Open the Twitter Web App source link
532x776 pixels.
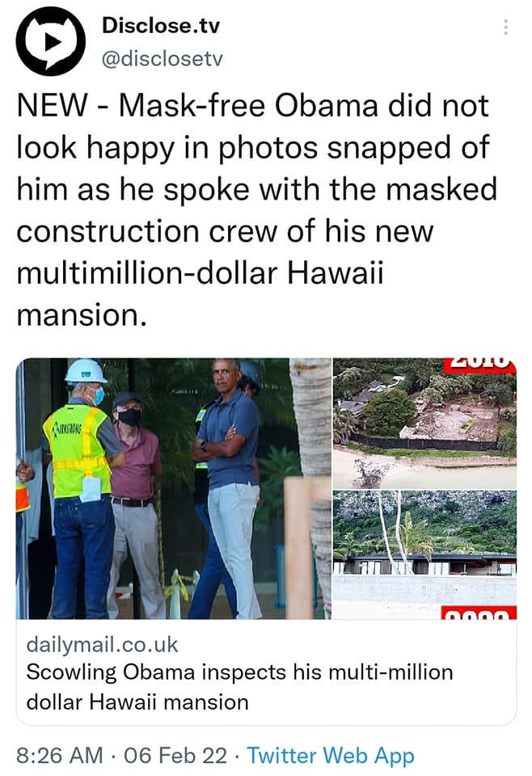(x=330, y=756)
